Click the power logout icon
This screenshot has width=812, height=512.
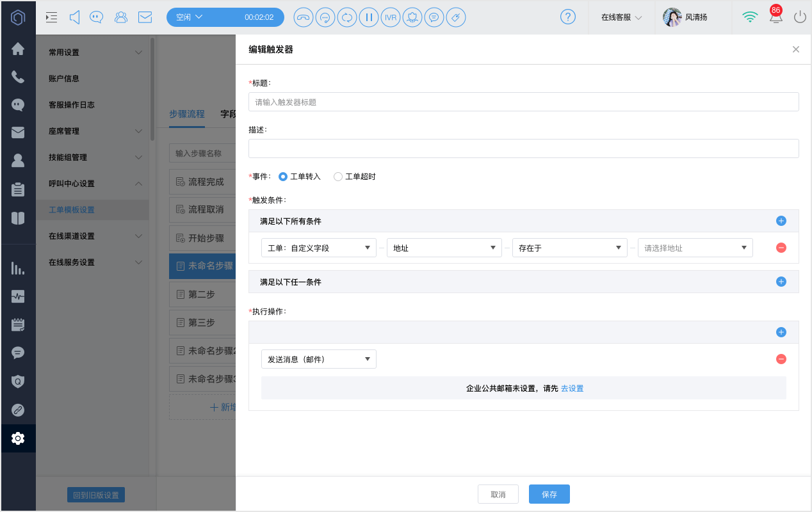pyautogui.click(x=800, y=17)
